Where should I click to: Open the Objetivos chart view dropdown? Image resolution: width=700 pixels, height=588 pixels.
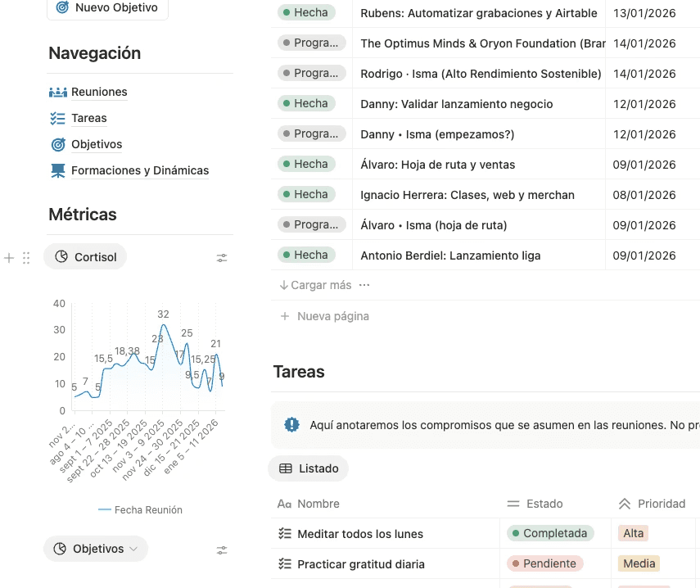96,549
